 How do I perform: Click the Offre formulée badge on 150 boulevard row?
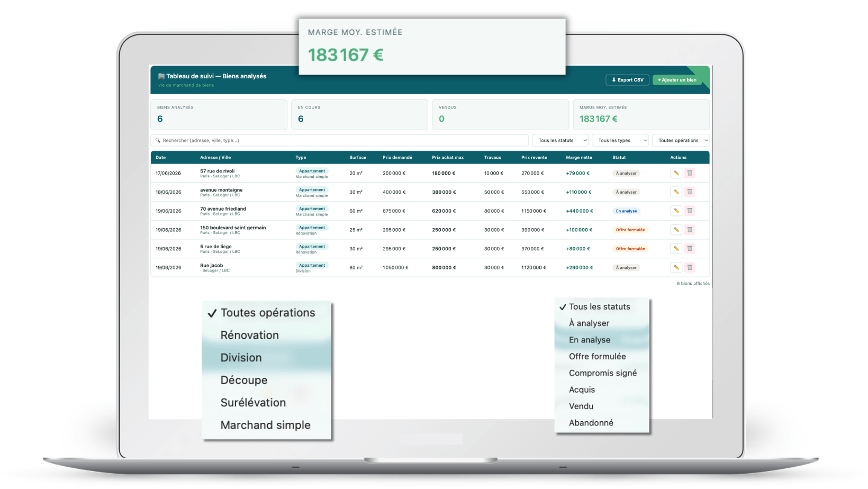point(630,230)
